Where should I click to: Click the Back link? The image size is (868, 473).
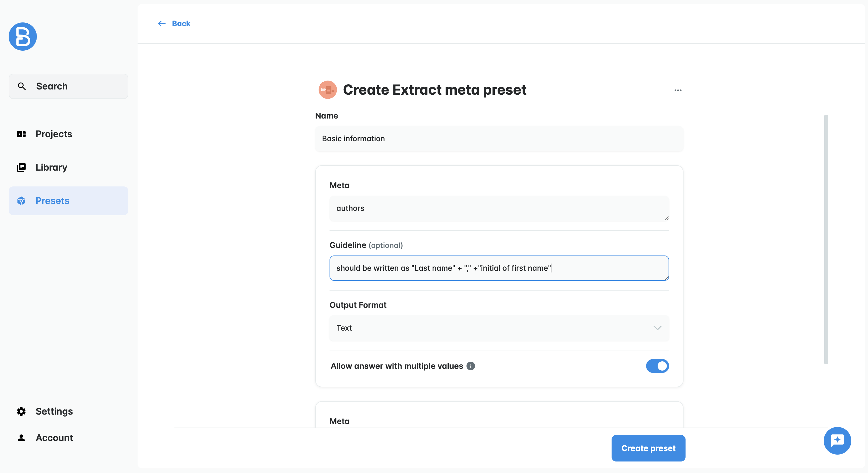coord(181,24)
